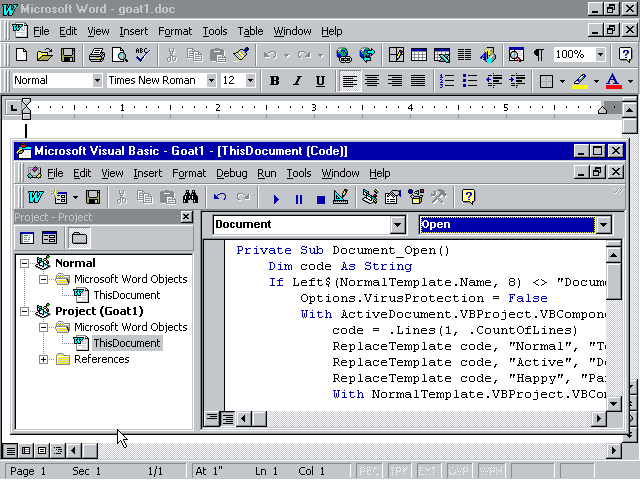
Task: Switch to Word with View Microsoft Word icon
Action: coord(36,197)
